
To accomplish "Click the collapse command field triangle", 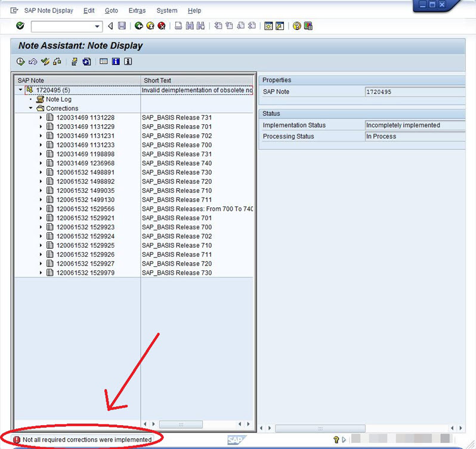I will (x=110, y=26).
